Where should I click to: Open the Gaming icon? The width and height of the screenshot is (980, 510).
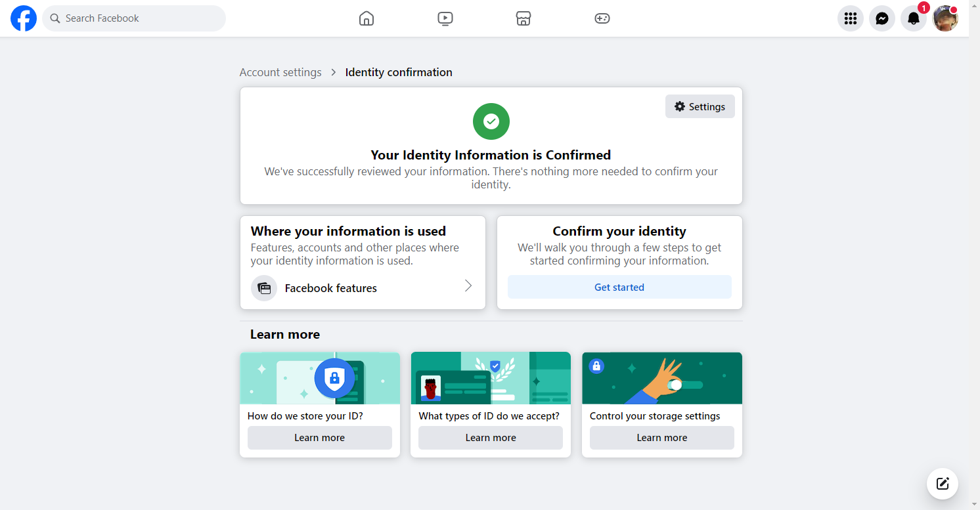click(x=602, y=18)
